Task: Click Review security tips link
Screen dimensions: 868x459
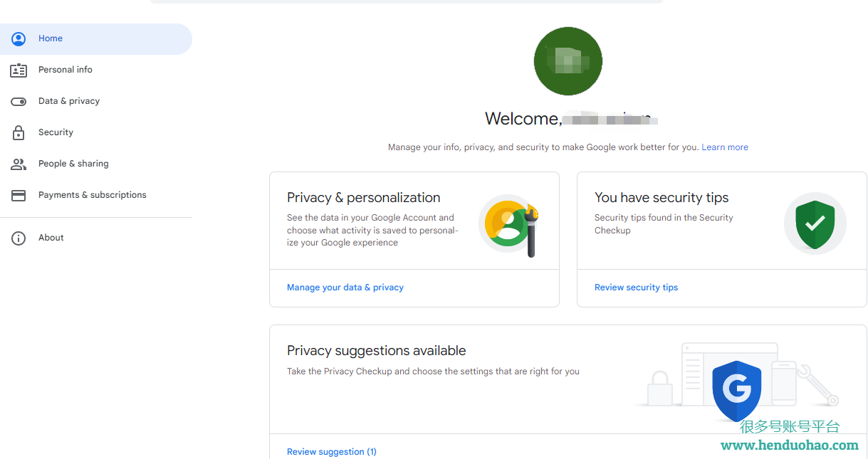Action: [636, 287]
